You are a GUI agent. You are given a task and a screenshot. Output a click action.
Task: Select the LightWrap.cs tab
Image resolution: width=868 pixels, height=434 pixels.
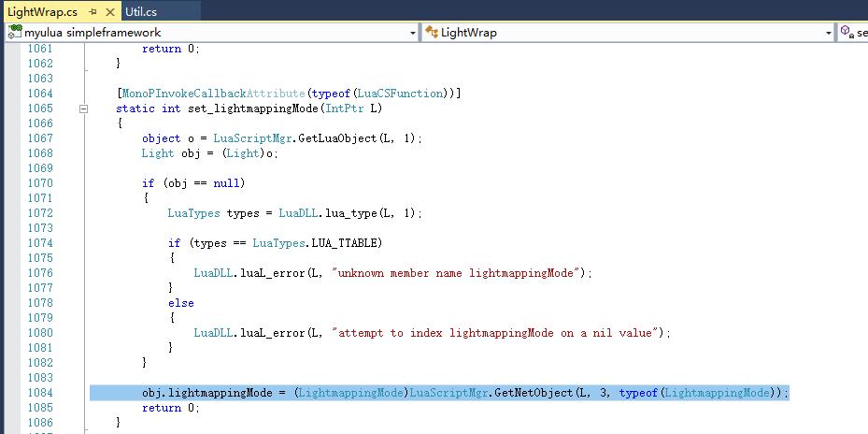click(x=42, y=11)
